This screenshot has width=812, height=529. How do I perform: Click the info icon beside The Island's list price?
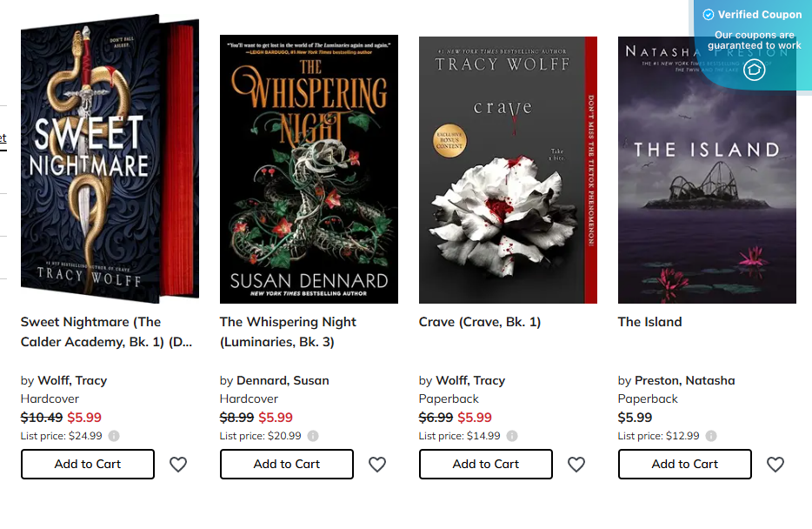pyautogui.click(x=710, y=436)
